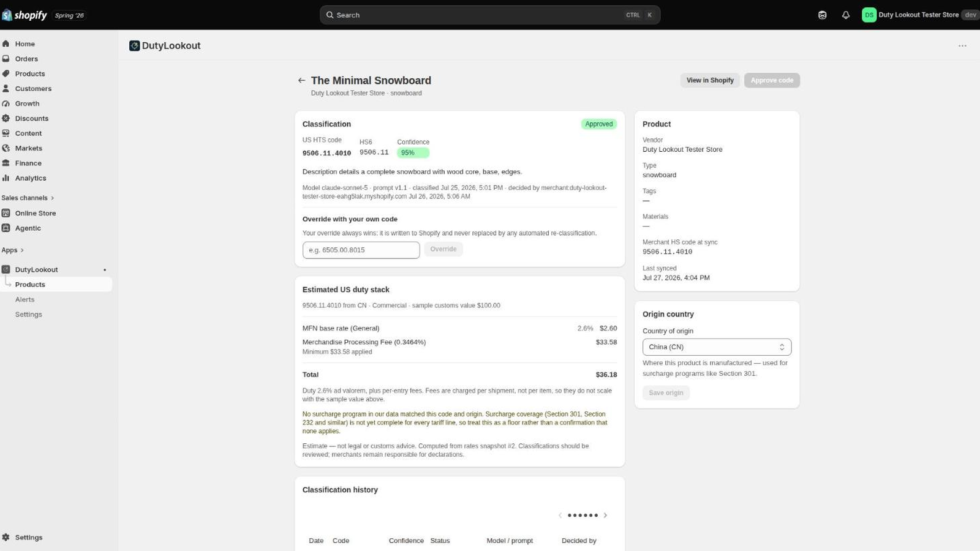Expand the Apps section

tap(13, 250)
